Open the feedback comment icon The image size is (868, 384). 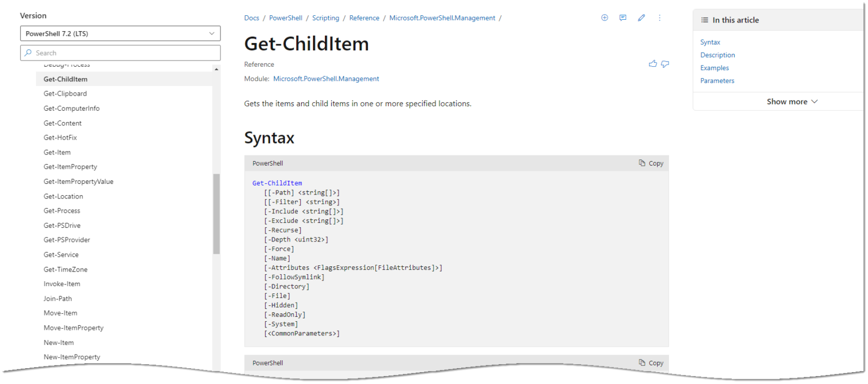point(623,18)
